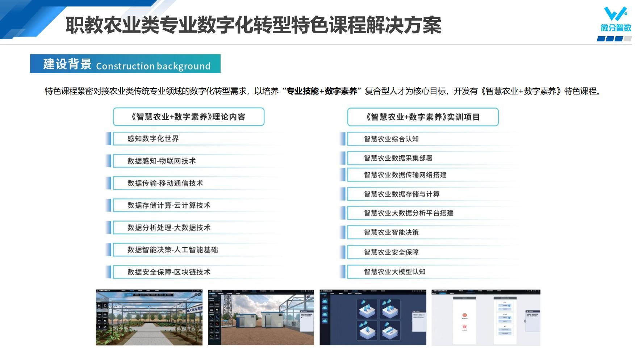Open the dark-blue cloud storage tiles screenshot
644x362 pixels.
(373, 317)
